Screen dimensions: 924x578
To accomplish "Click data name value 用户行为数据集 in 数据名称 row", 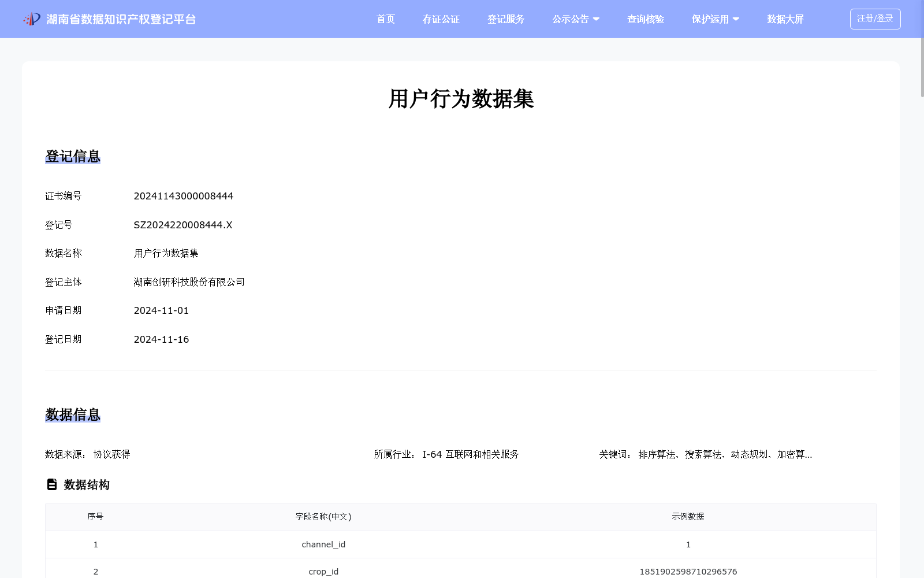I will tap(166, 253).
